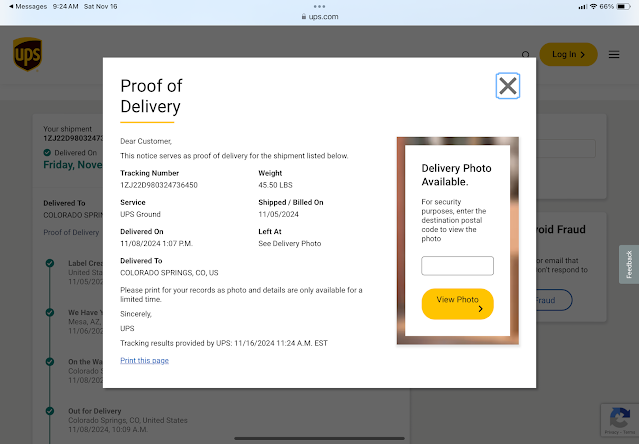
Task: Click the Label Created checkmark icon
Action: (50, 263)
